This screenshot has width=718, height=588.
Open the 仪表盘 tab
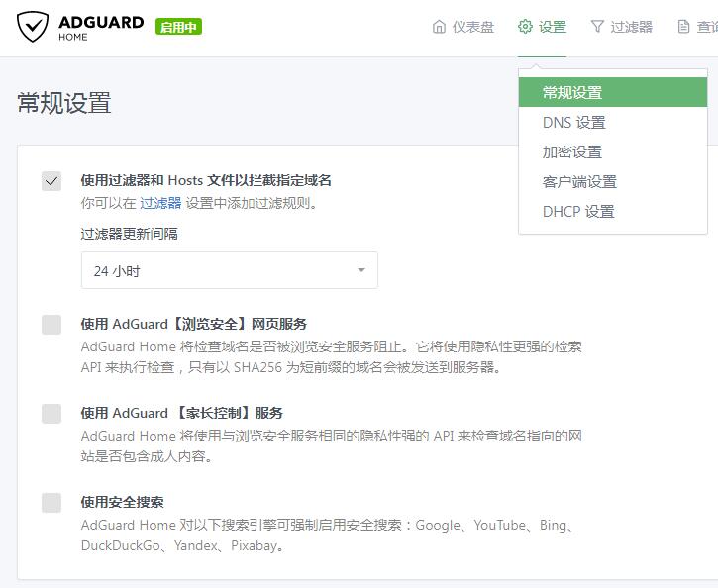(x=462, y=27)
